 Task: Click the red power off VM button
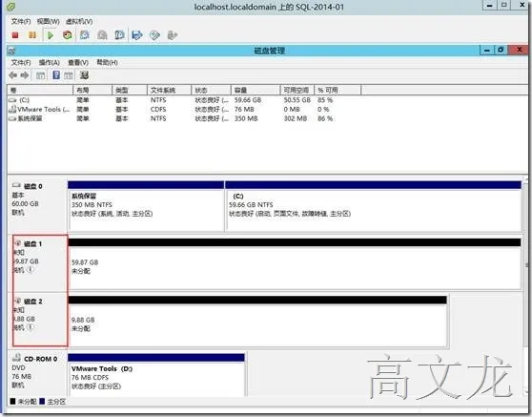(15, 35)
